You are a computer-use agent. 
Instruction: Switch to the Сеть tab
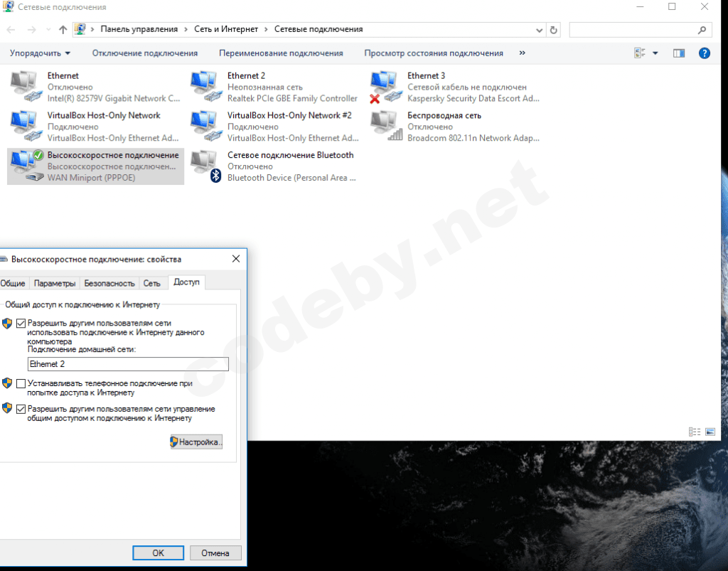click(152, 283)
